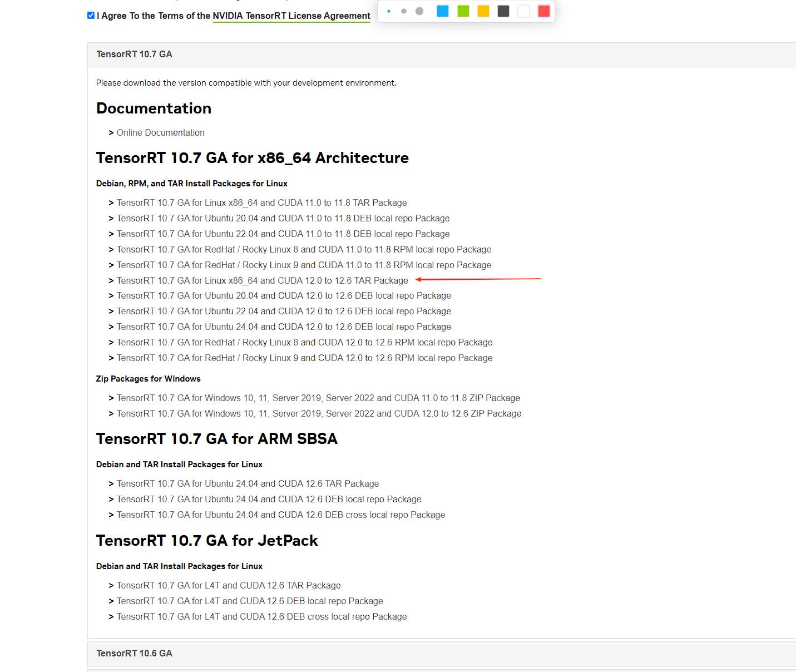796x672 pixels.
Task: Open the Online Documentation link
Action: 160,133
